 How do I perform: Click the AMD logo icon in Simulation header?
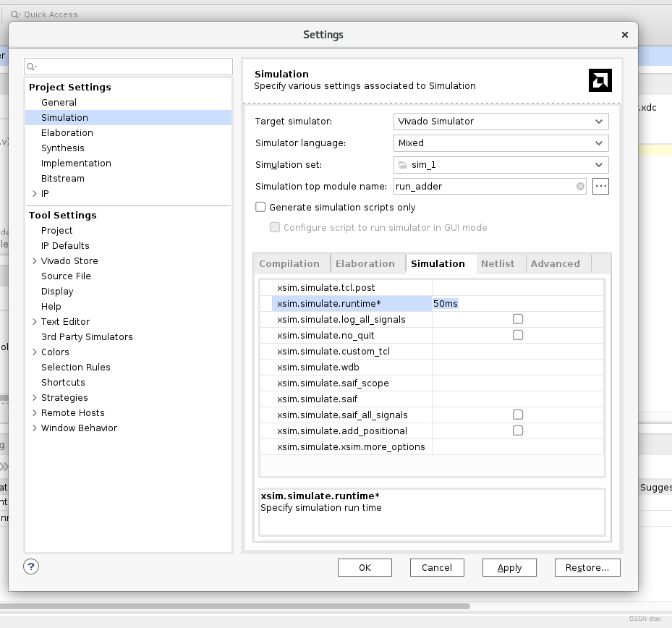(600, 80)
